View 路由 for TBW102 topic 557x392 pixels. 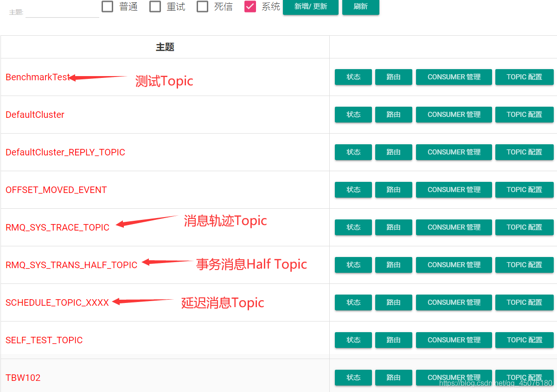(394, 378)
